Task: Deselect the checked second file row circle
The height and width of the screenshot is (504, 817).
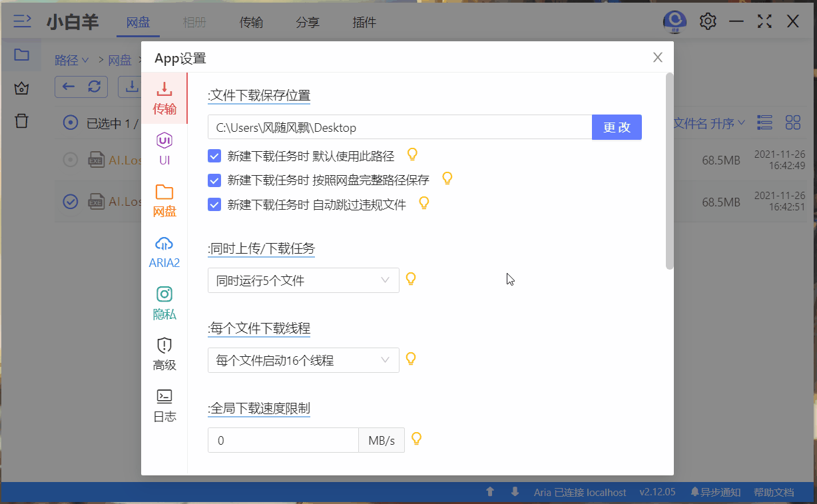Action: point(70,201)
